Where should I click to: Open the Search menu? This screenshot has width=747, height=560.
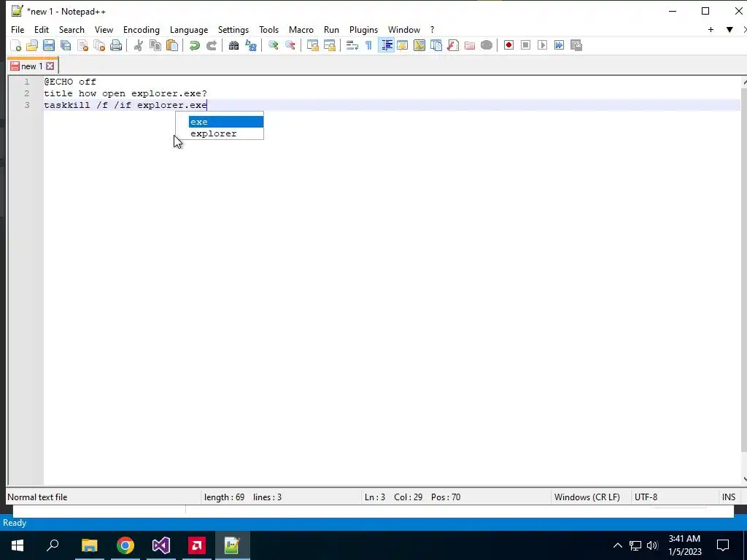tap(71, 29)
